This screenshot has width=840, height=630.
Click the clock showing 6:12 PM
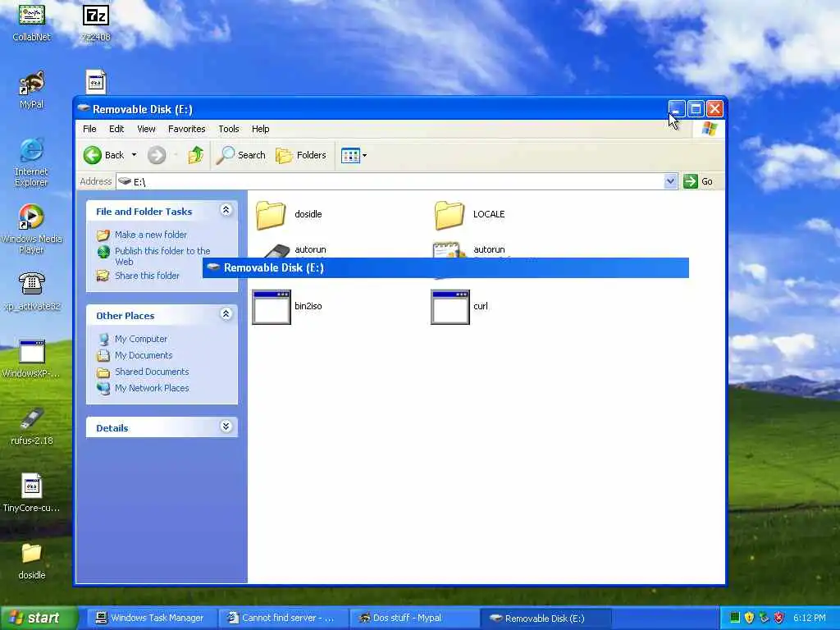click(810, 619)
